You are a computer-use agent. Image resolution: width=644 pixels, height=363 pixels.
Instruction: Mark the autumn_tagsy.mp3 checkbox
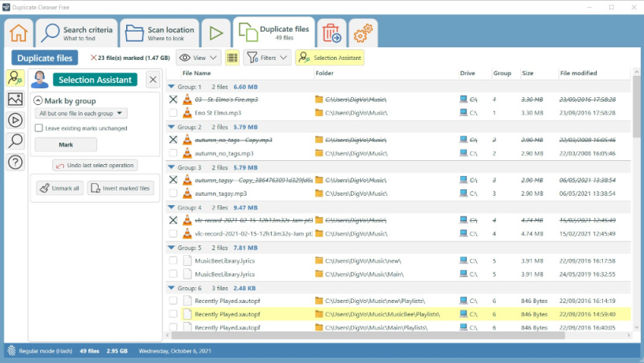(x=173, y=193)
